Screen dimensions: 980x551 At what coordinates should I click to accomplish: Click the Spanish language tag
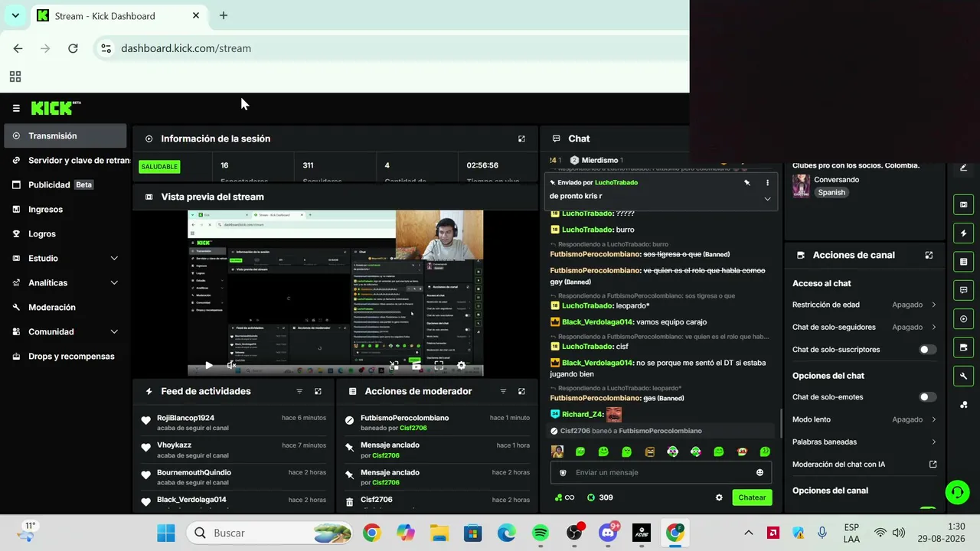point(831,193)
